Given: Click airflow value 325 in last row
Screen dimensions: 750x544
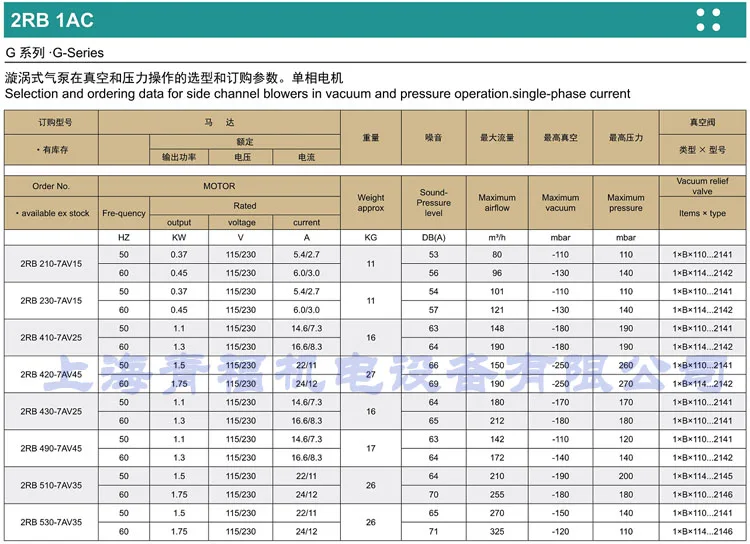Looking at the screenshot, I should 497,532.
